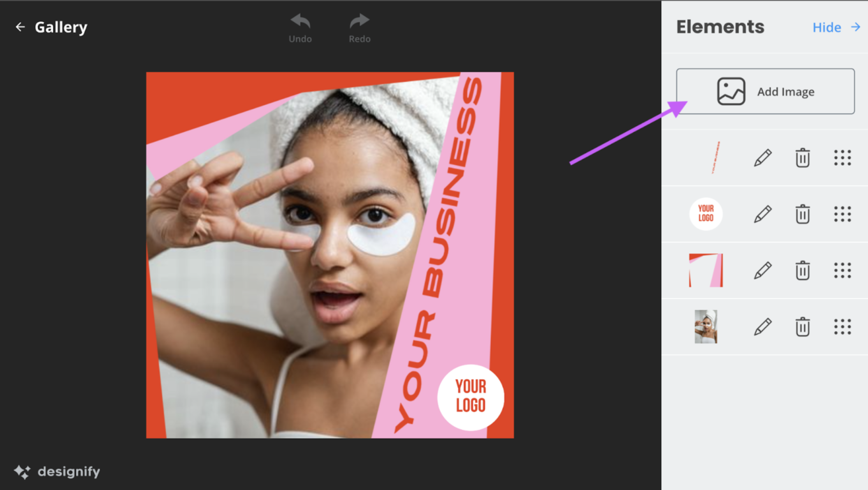
Task: Click the image icon inside Add Image
Action: [731, 91]
